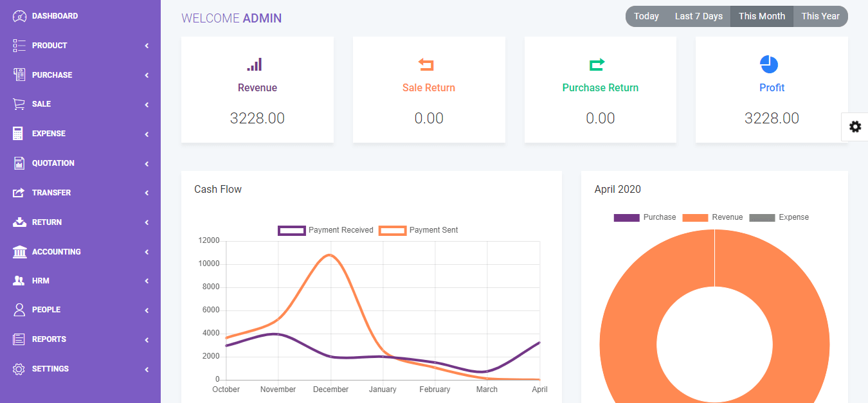Open the Expense menu item

click(80, 134)
